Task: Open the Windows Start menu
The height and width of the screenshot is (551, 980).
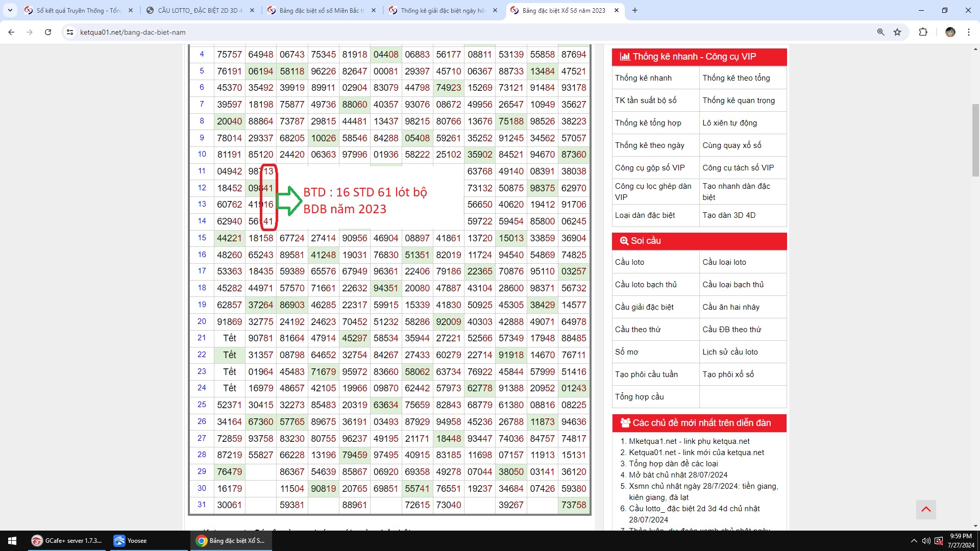Action: coord(12,541)
